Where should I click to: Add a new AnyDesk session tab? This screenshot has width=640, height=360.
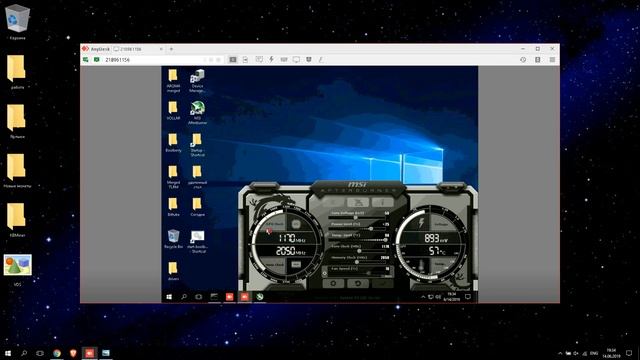pyautogui.click(x=171, y=49)
